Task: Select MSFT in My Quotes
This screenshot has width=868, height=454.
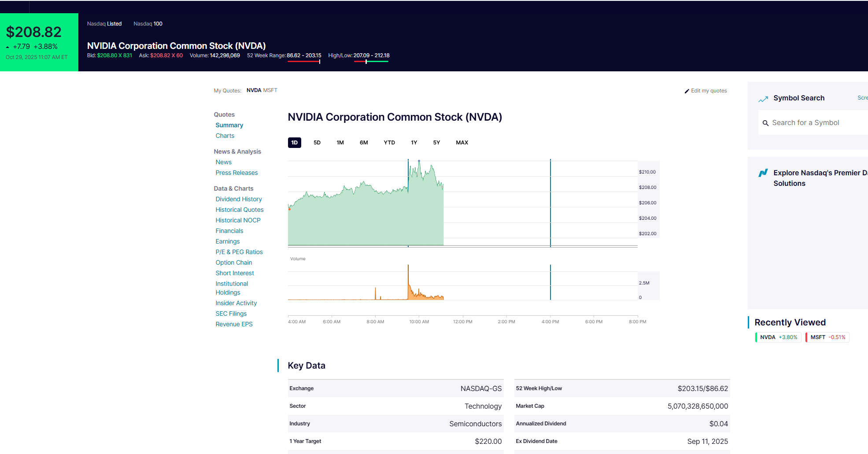Action: 270,90
